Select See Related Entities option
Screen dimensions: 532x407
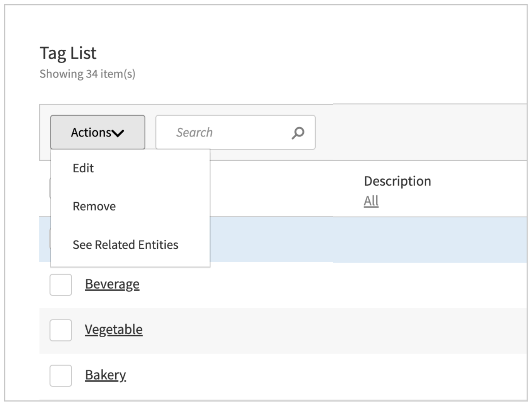click(126, 245)
